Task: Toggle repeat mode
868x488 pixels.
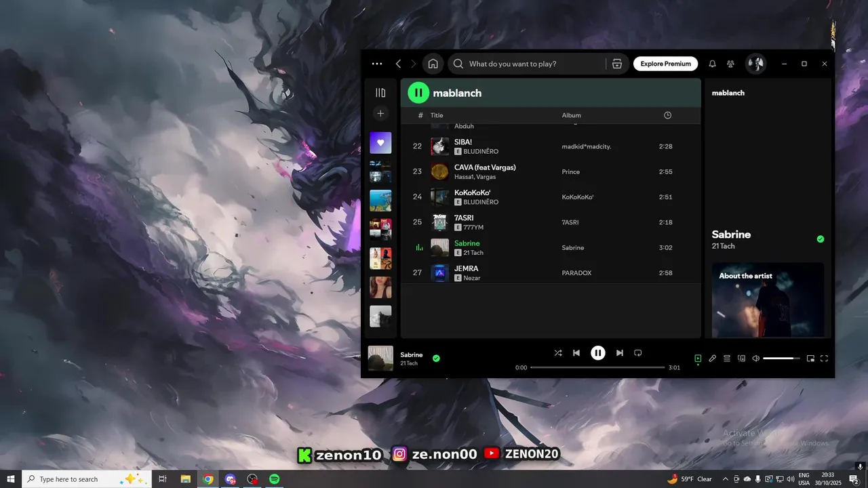Action: (637, 353)
